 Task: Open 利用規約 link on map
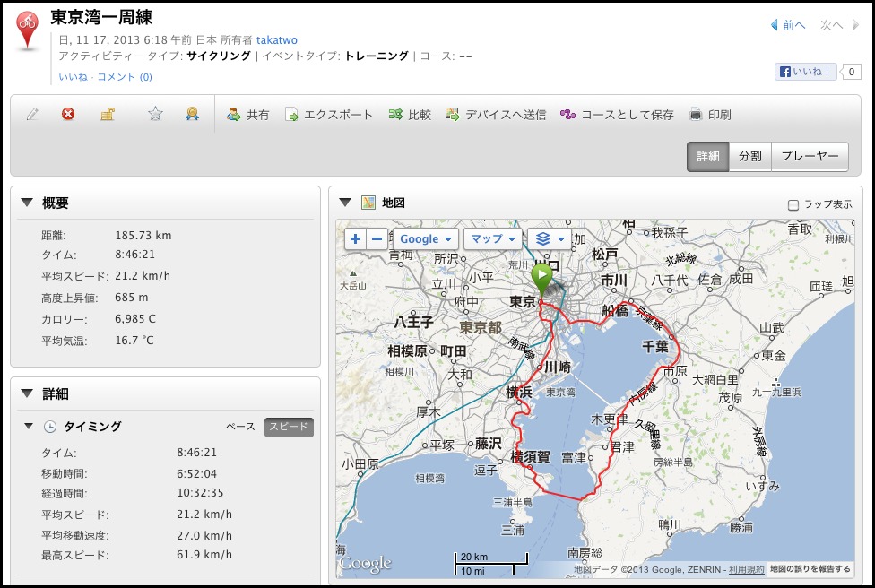point(747,569)
